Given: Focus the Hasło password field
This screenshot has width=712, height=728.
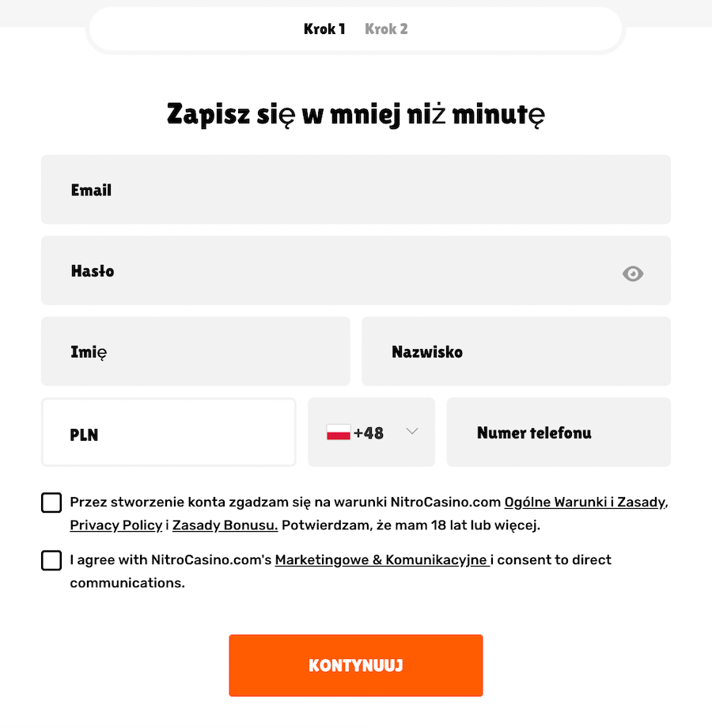Looking at the screenshot, I should 356,271.
